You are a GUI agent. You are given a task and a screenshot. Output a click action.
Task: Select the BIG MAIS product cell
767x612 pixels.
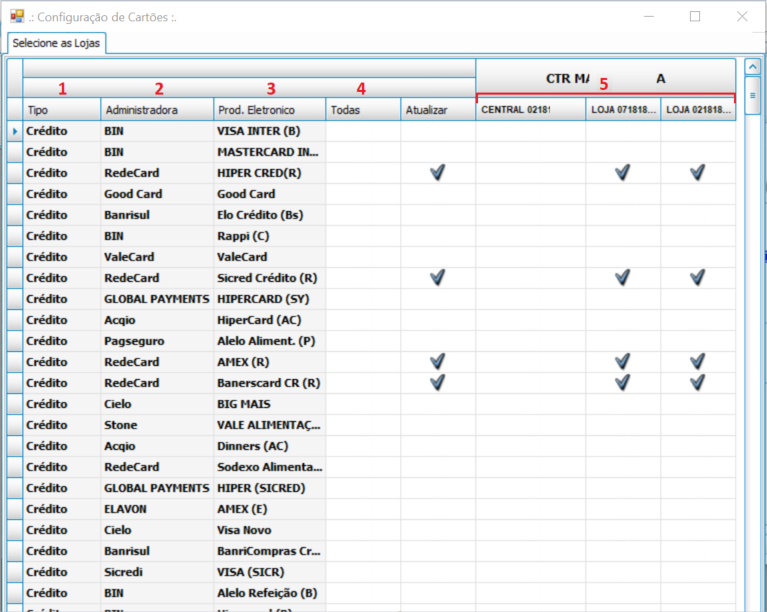(270, 404)
